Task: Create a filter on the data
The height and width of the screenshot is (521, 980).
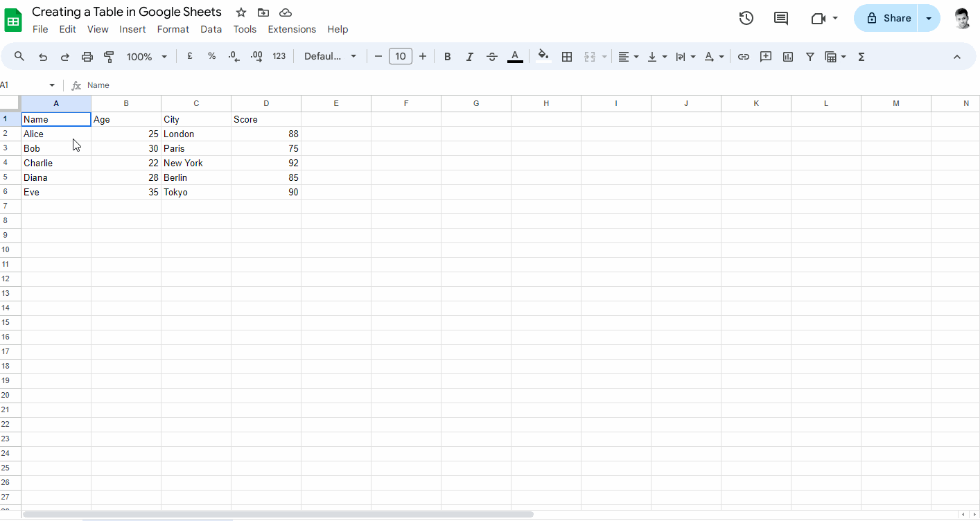Action: [x=810, y=56]
